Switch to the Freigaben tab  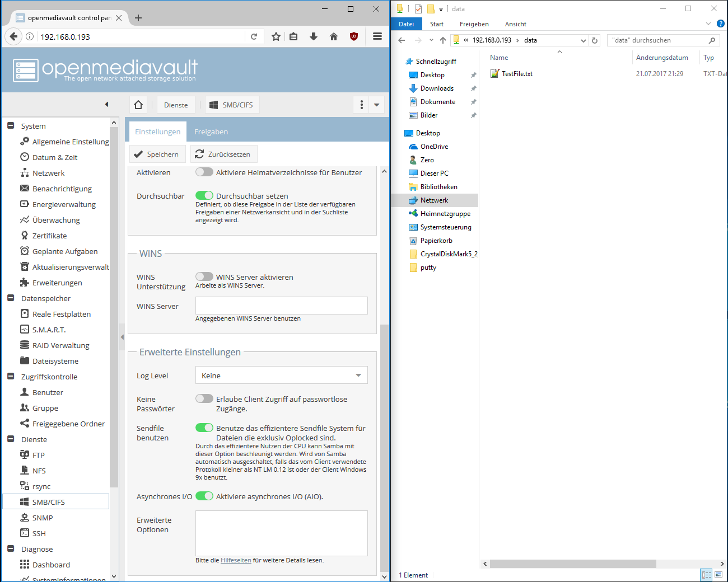pyautogui.click(x=211, y=132)
